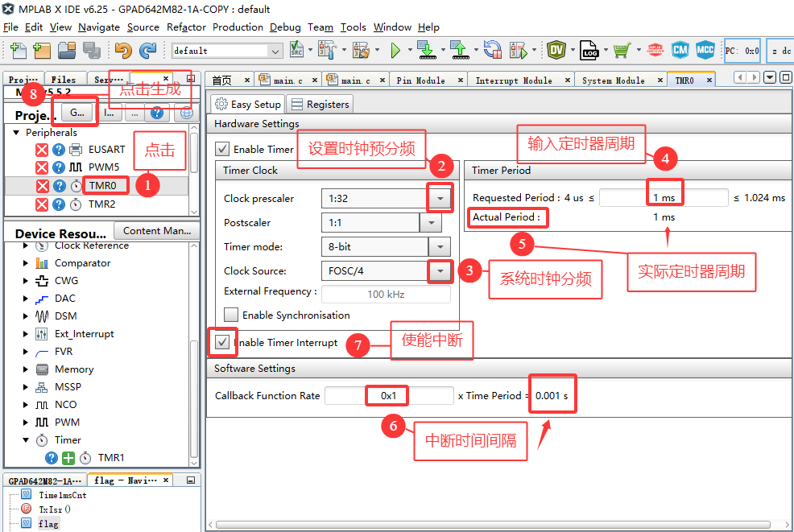The height and width of the screenshot is (532, 794).
Task: Click the globe icon in Project Resources
Action: tap(186, 113)
